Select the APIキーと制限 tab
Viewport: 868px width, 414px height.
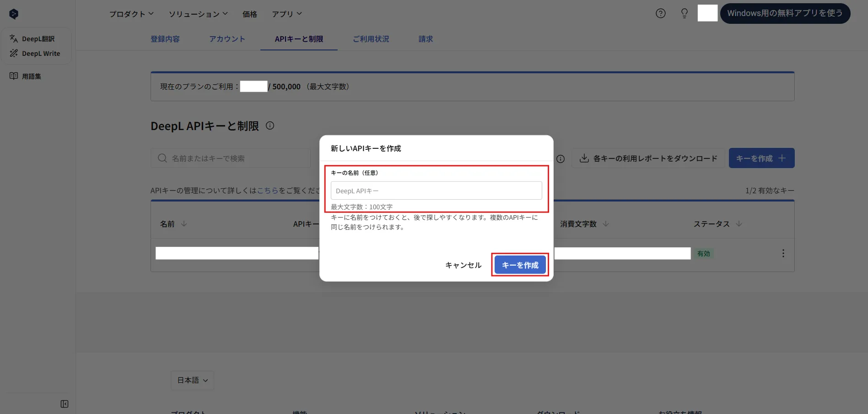299,39
